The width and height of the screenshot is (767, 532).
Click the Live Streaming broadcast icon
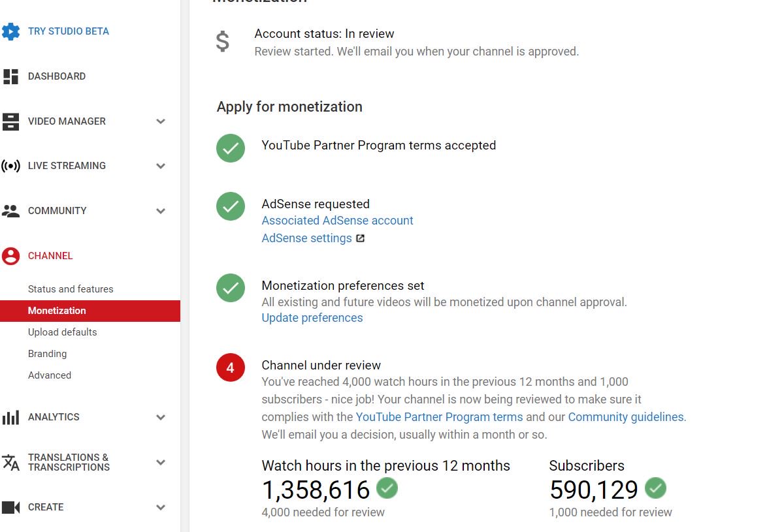tap(10, 166)
